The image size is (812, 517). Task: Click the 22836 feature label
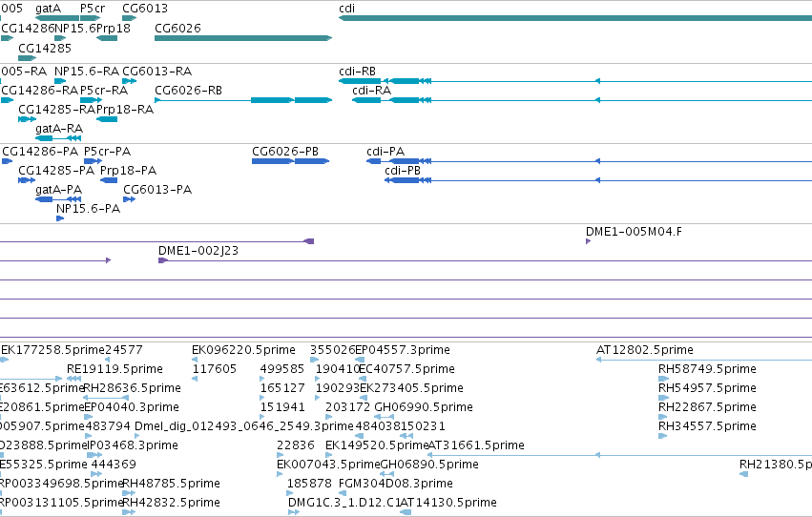(296, 445)
